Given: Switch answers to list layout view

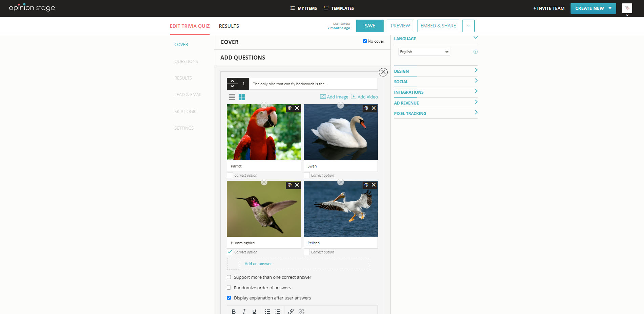Looking at the screenshot, I should click(x=232, y=97).
